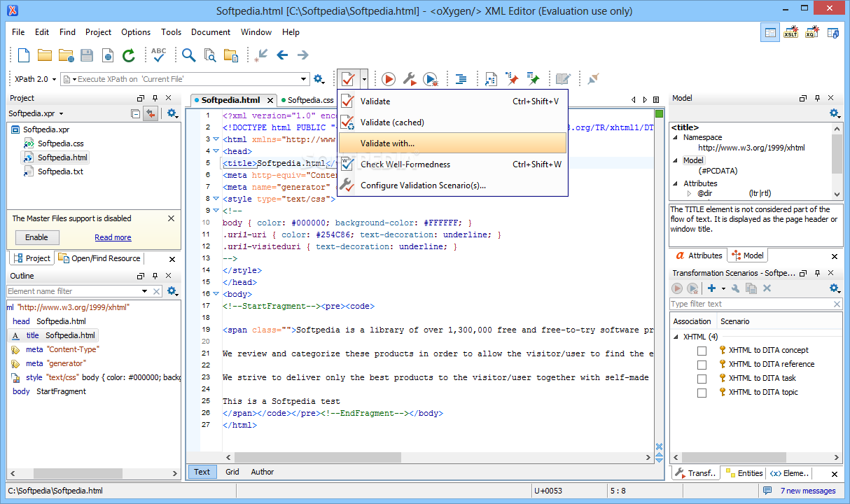Click Last Modification location icon
This screenshot has width=850, height=504.
coord(261,55)
